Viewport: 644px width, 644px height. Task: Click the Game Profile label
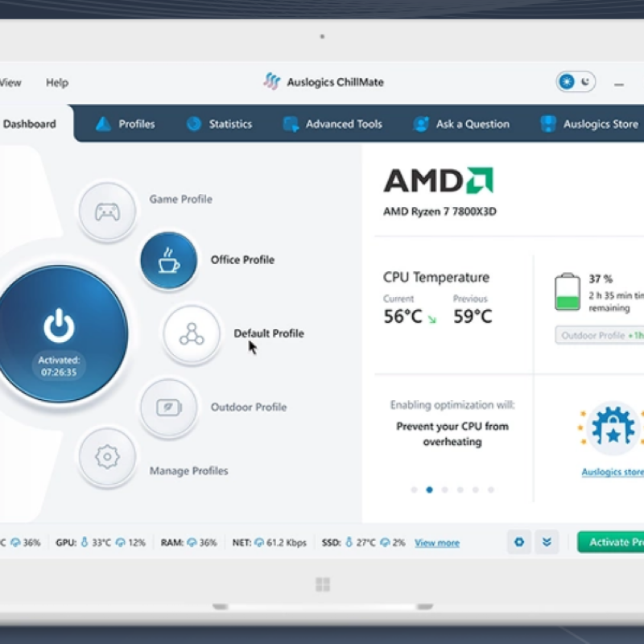click(180, 199)
